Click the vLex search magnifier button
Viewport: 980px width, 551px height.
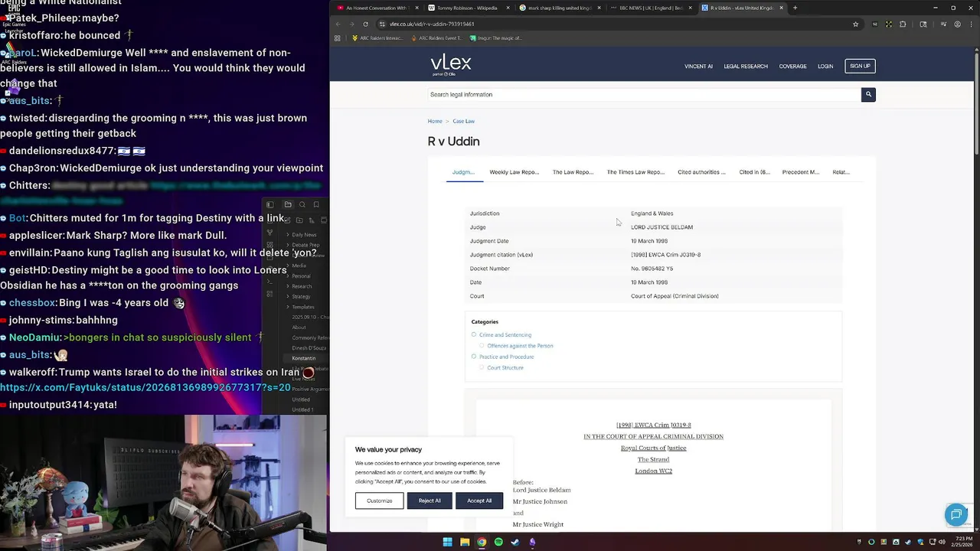click(x=868, y=94)
